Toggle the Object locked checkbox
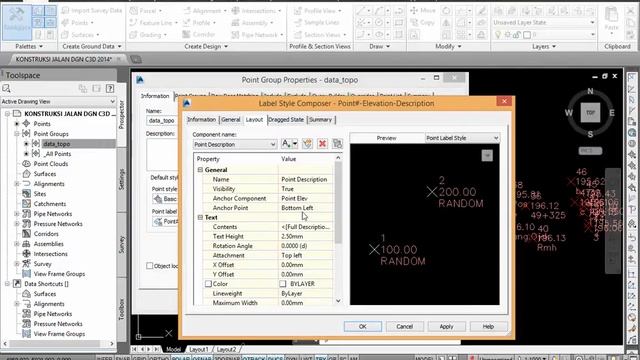 coord(150,266)
